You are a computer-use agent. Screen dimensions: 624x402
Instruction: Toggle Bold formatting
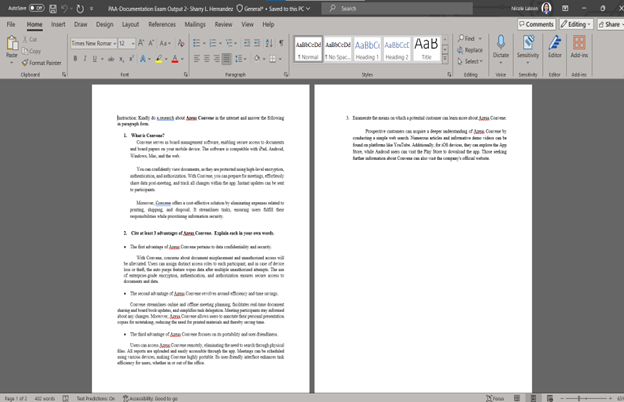[75, 59]
